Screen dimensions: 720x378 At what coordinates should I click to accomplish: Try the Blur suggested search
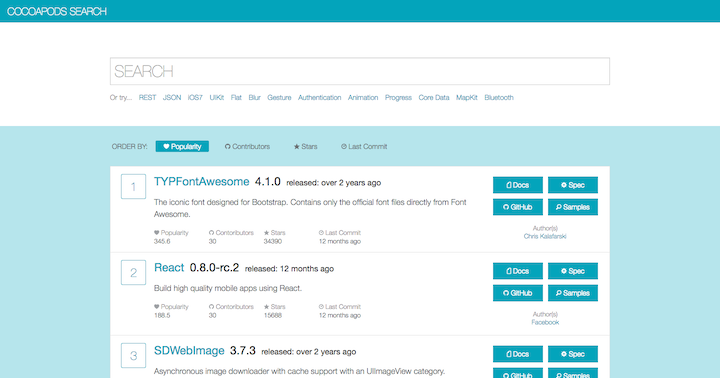[254, 97]
